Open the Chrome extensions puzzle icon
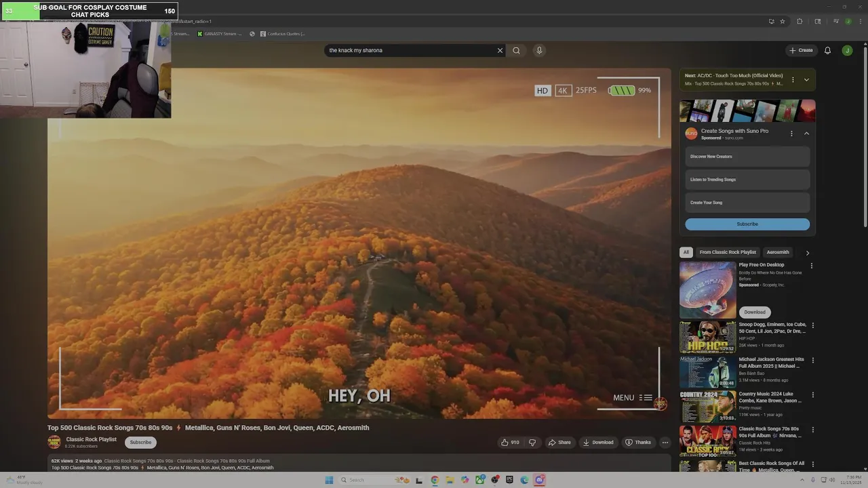 tap(800, 21)
